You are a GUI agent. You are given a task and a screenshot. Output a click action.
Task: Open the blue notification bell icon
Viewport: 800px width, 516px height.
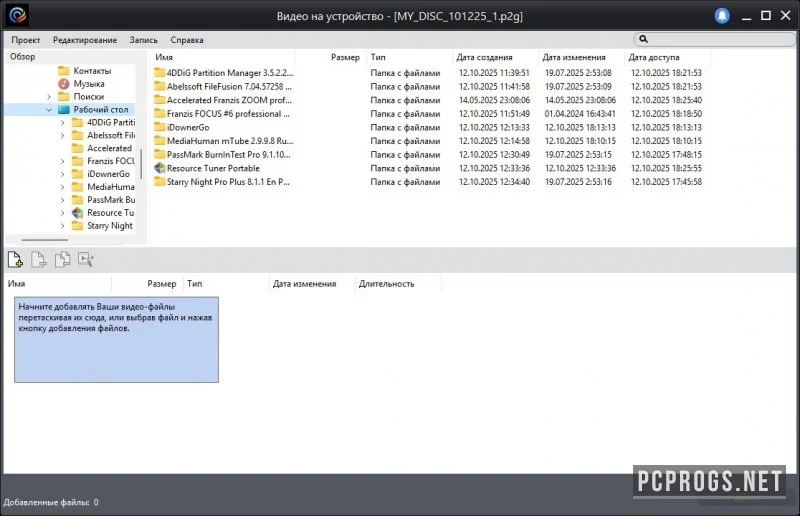[x=722, y=16]
